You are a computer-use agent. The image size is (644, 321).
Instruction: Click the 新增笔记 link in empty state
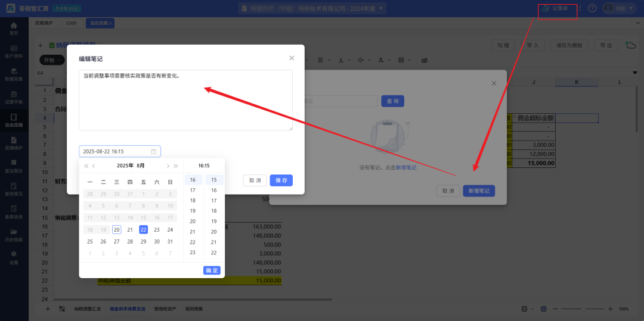406,168
